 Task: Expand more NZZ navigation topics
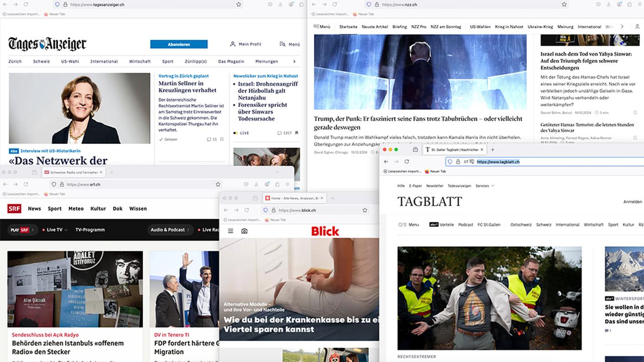pyautogui.click(x=622, y=27)
